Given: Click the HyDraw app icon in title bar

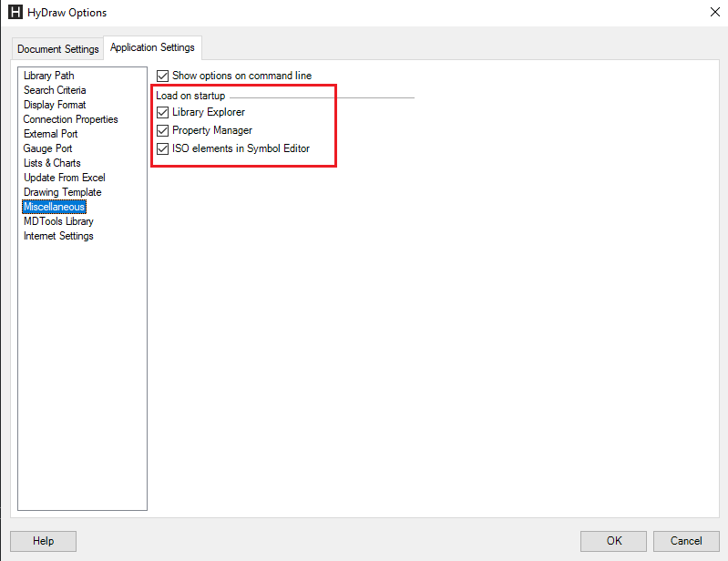Looking at the screenshot, I should coord(15,13).
